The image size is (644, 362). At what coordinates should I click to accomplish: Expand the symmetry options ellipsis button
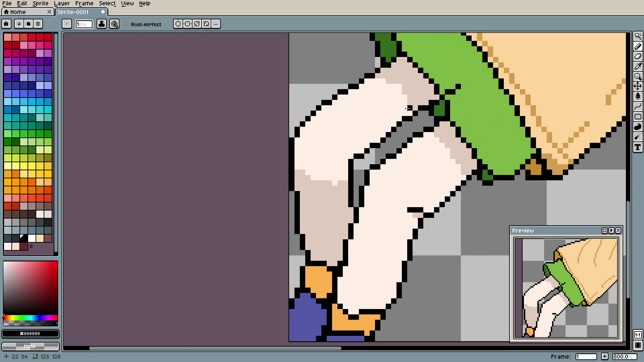[x=216, y=24]
